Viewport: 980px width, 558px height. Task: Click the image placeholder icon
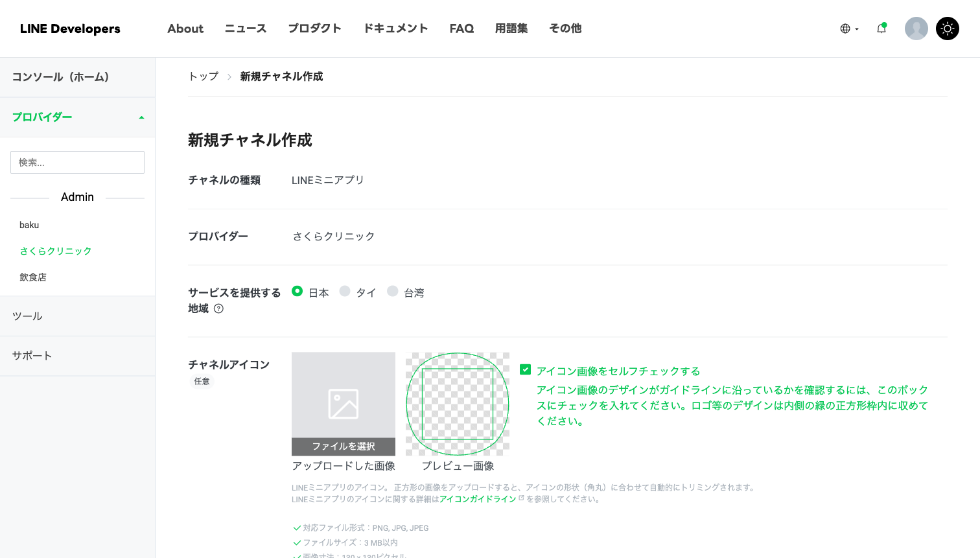coord(344,404)
